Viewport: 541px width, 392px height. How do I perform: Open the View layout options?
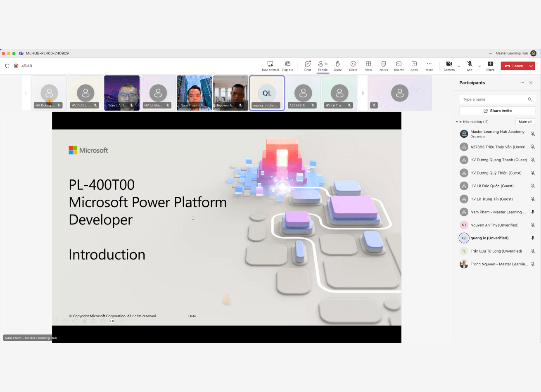368,66
